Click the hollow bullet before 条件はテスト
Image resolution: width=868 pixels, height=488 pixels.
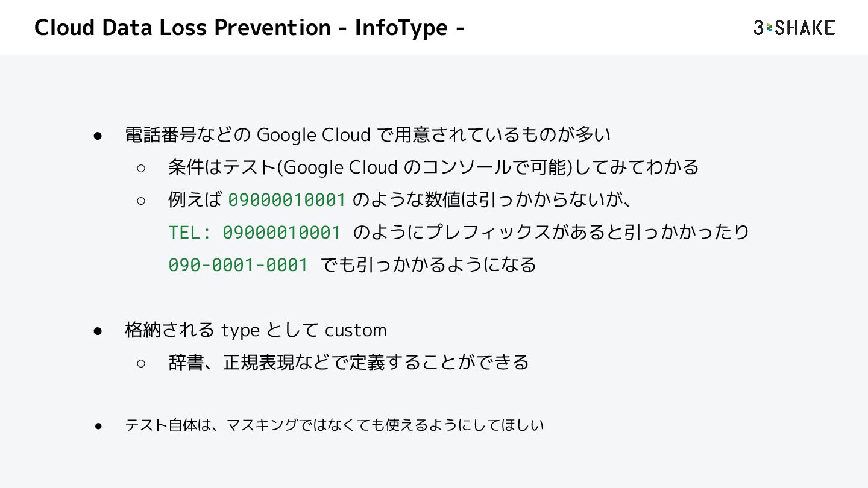141,167
